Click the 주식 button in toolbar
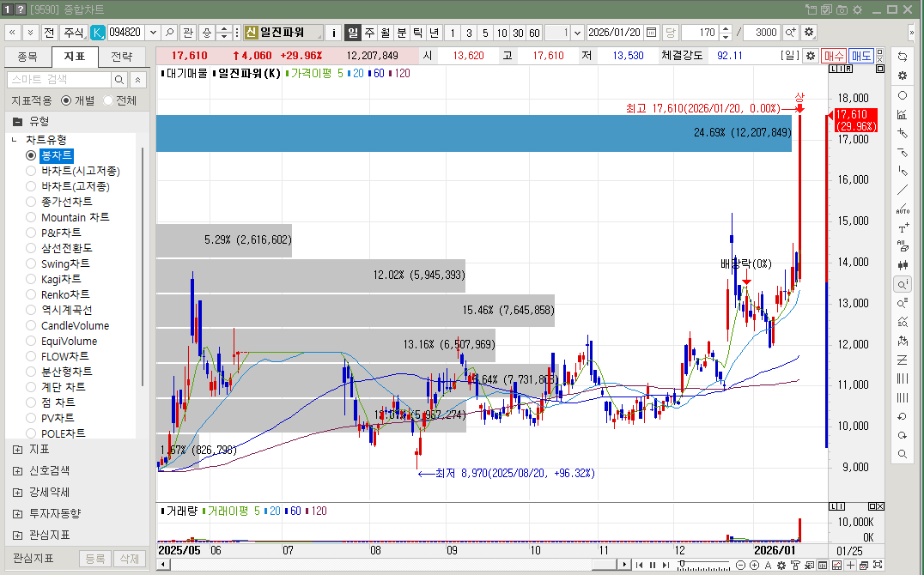The image size is (924, 575). click(x=74, y=33)
